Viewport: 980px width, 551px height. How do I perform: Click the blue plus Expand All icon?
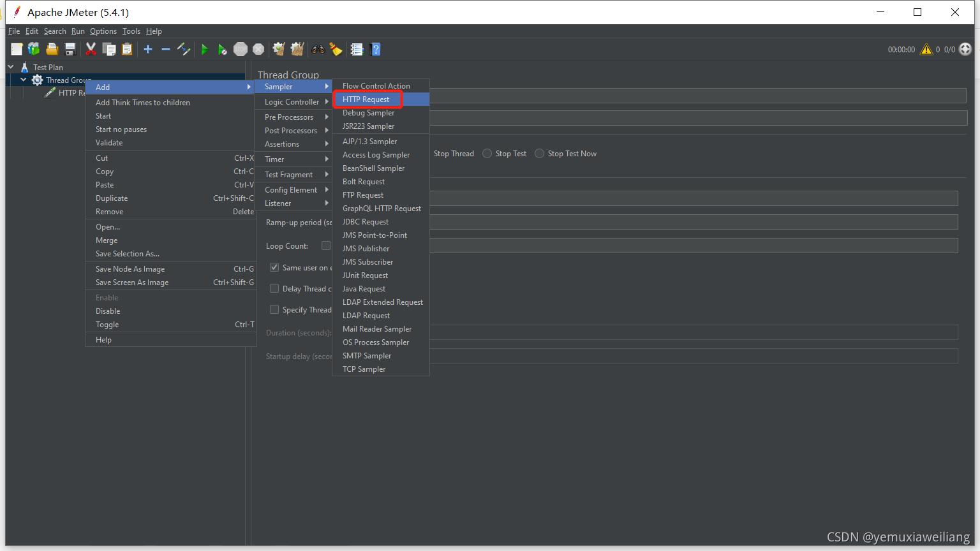[148, 49]
